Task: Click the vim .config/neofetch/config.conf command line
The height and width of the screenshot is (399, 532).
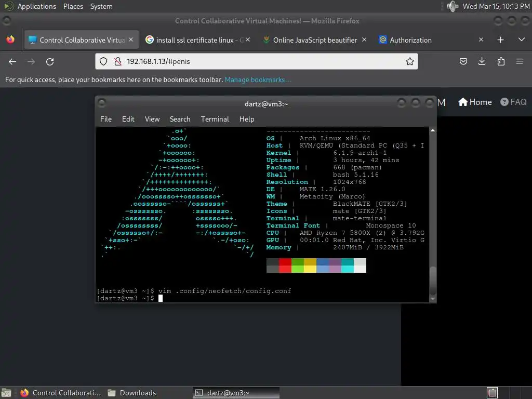Action: [224, 291]
